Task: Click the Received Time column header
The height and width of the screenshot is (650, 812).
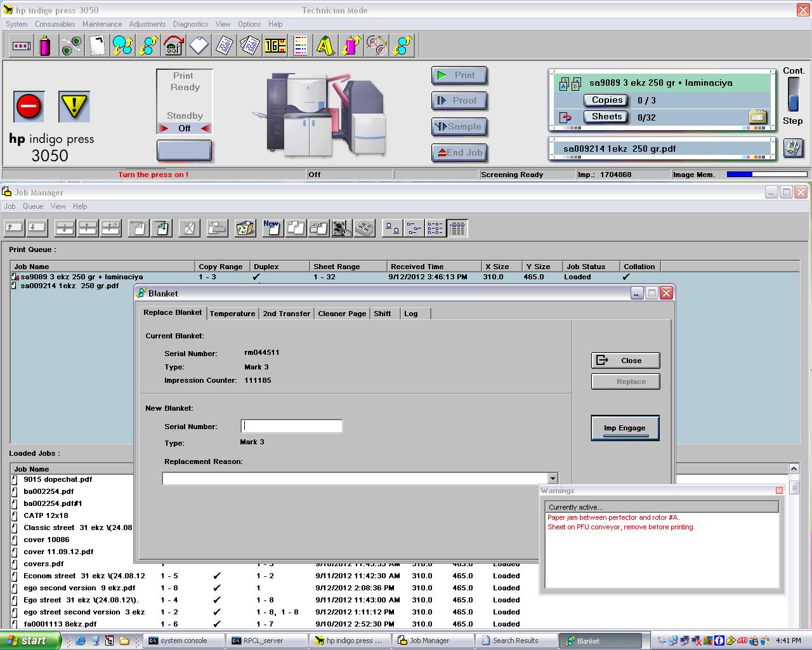Action: pyautogui.click(x=434, y=267)
